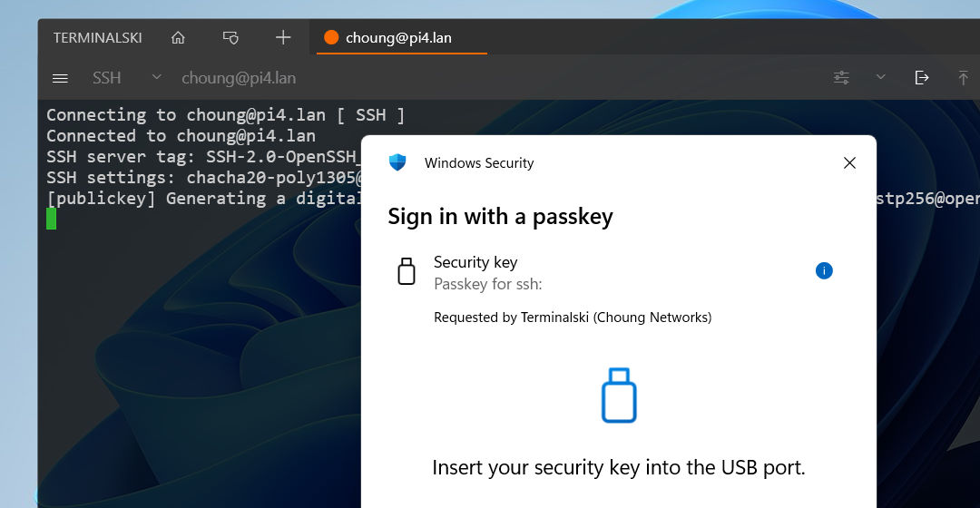Open the session settings sliders icon
The width and height of the screenshot is (980, 508).
(x=842, y=78)
